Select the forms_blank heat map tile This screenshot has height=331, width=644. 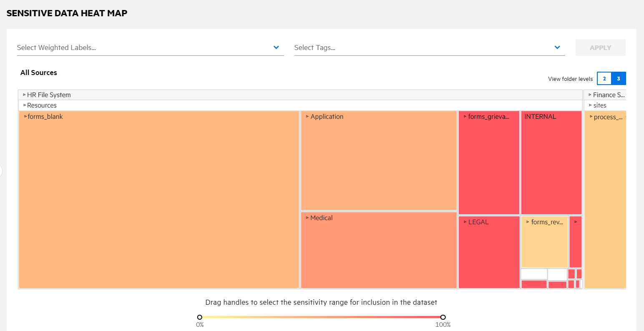coord(159,199)
